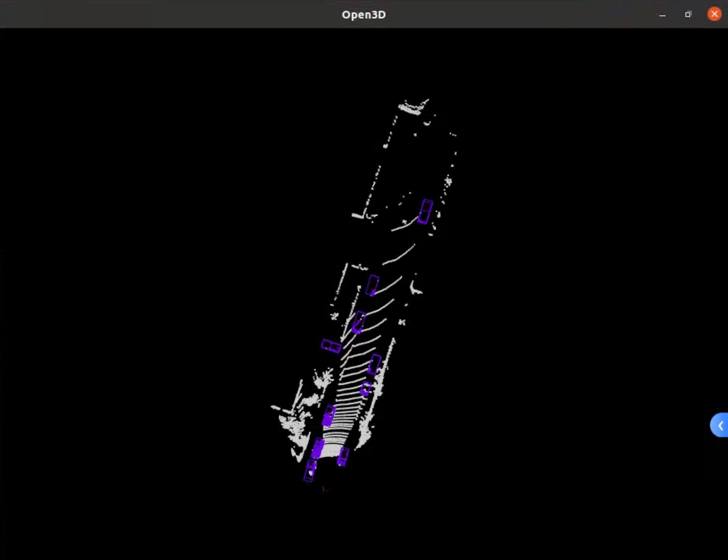Maximize the Open3D window
Screen dimensions: 728x560
coord(688,14)
